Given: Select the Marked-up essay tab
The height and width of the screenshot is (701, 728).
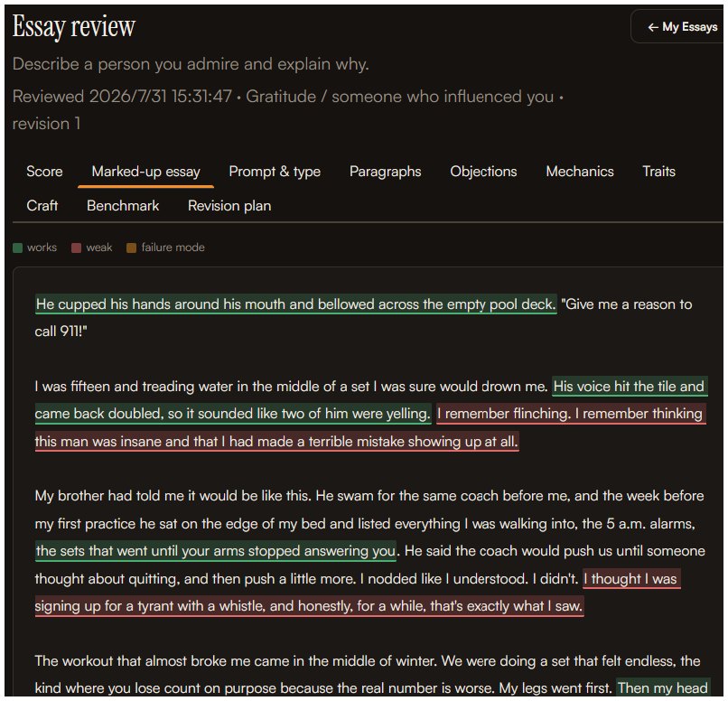Looking at the screenshot, I should pos(145,172).
